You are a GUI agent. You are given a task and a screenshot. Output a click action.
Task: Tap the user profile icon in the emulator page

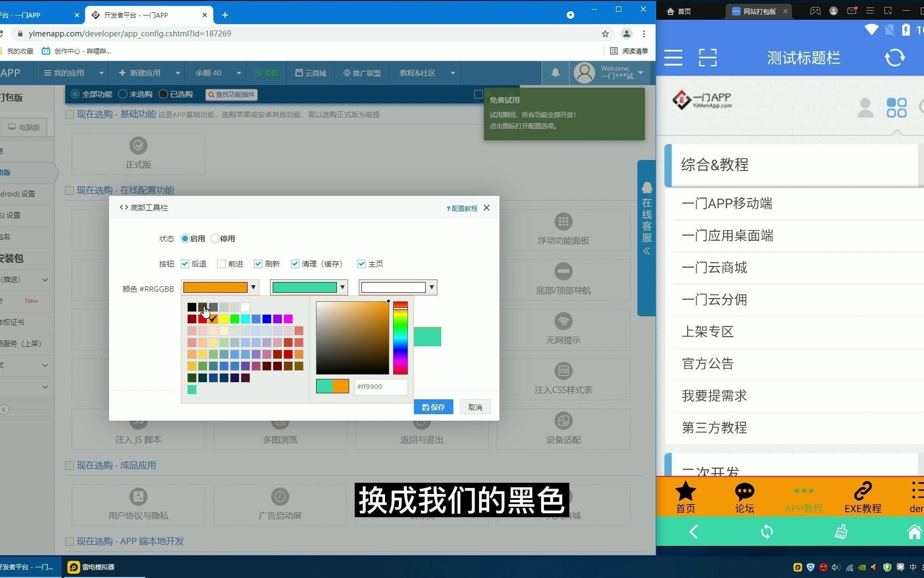coord(865,108)
